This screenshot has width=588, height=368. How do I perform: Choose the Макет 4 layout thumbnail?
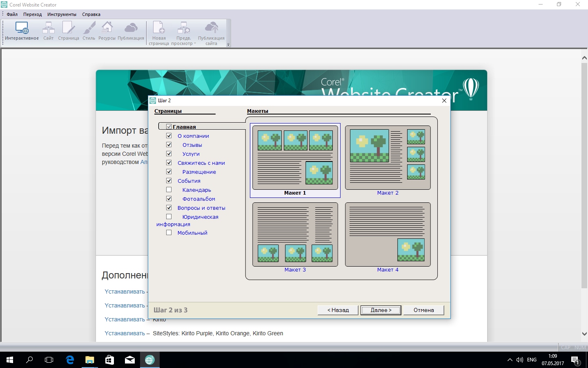[388, 235]
